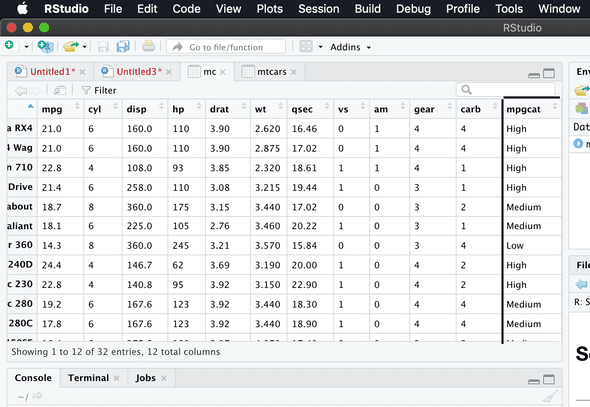The width and height of the screenshot is (590, 407).
Task: Close the Untitled1 tab
Action: click(x=82, y=72)
